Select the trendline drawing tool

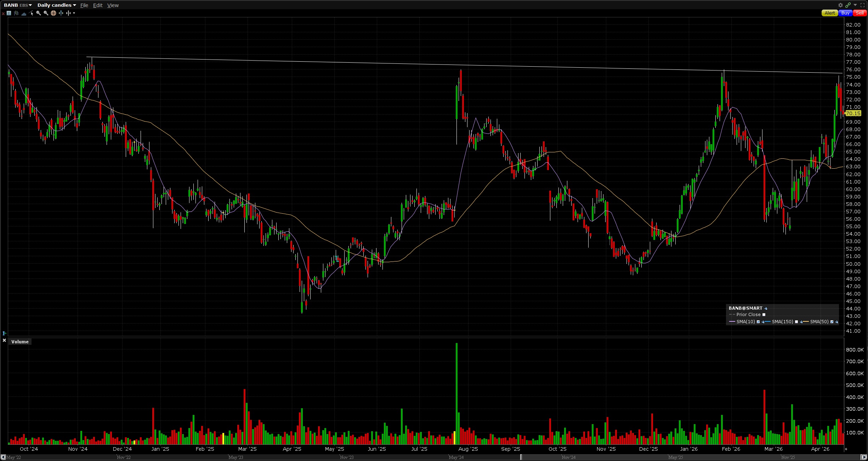(31, 13)
